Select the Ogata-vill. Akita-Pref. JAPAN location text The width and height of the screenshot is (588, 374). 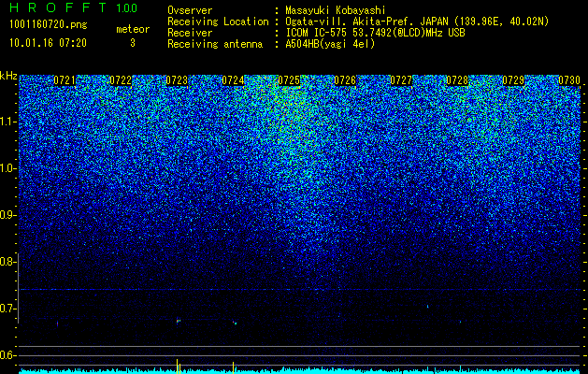pos(417,22)
